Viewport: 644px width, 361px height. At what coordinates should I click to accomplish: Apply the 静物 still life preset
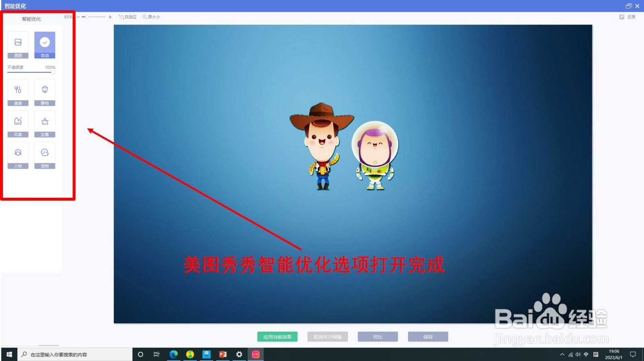[45, 92]
